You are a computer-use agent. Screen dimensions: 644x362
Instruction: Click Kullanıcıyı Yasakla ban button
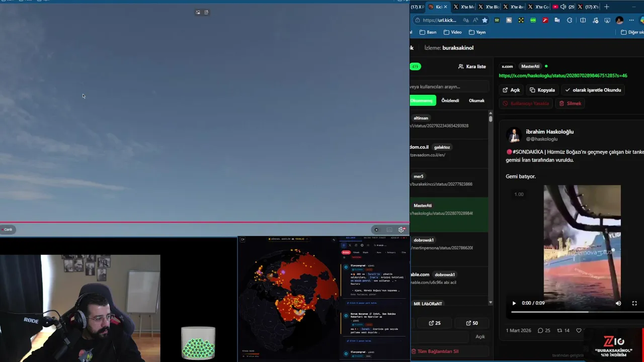pos(526,104)
